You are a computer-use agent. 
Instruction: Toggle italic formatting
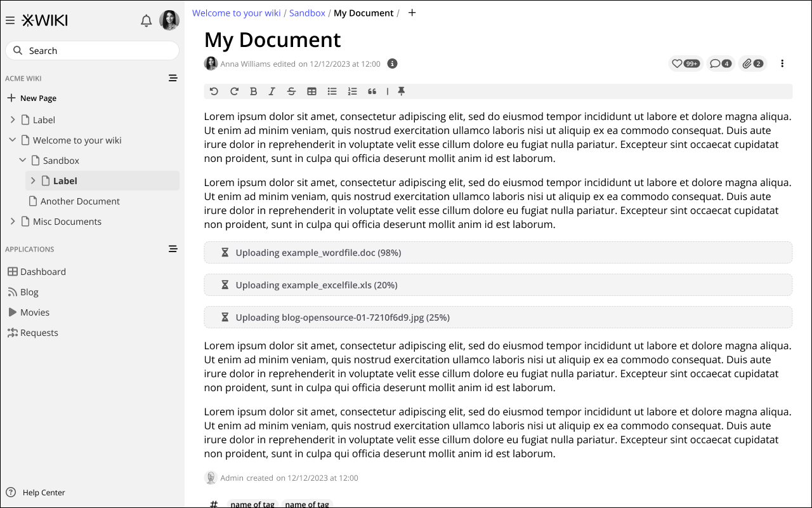[x=272, y=91]
